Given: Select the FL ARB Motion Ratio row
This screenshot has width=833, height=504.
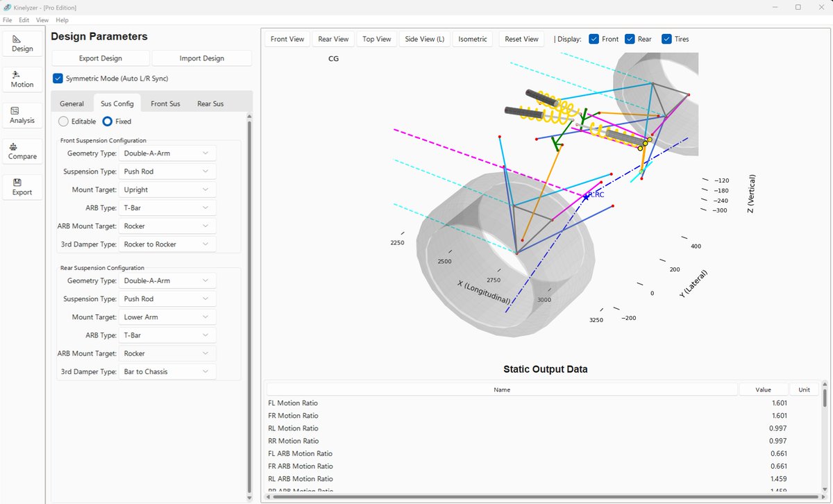Looking at the screenshot, I should point(541,453).
